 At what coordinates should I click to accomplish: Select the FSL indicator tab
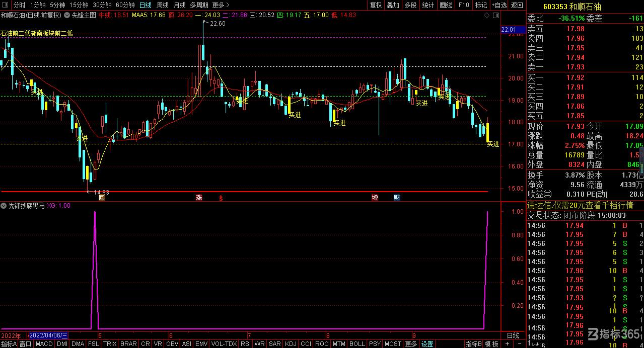(94, 344)
